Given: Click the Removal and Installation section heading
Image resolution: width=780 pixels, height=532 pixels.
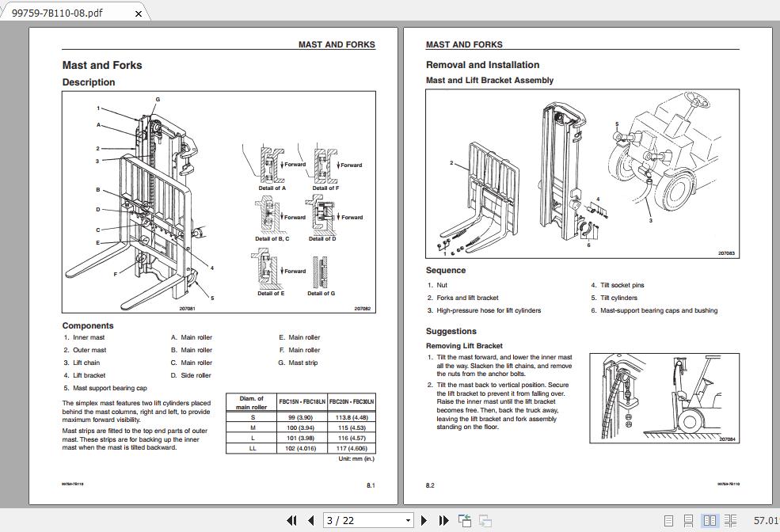Looking at the screenshot, I should tap(481, 65).
